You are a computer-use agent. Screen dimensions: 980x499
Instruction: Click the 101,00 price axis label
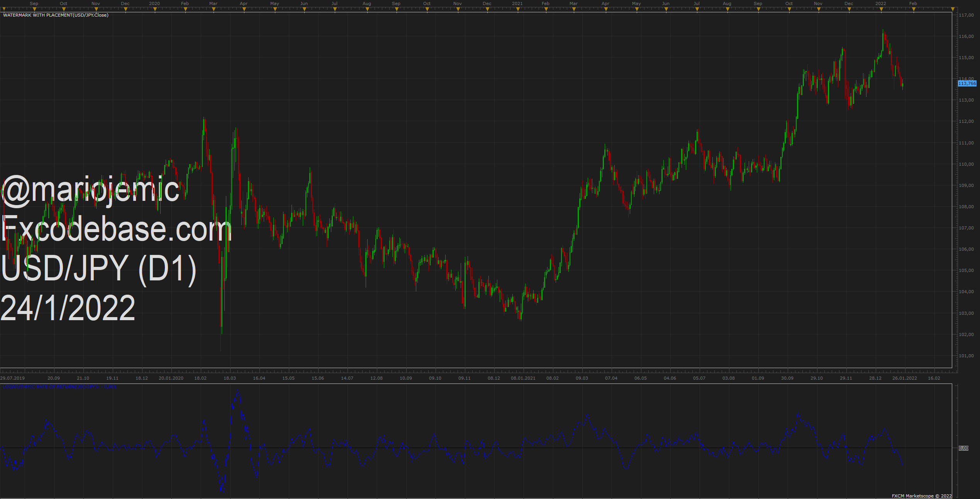(x=966, y=356)
